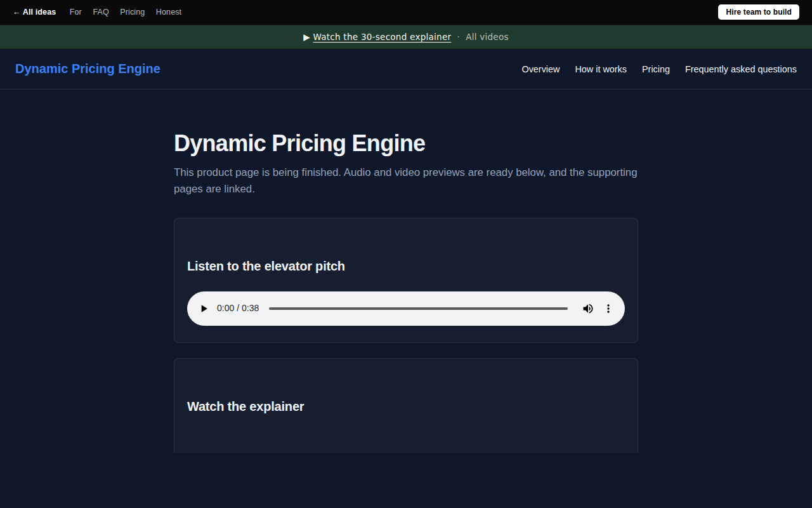
Task: Click the Listen to the elevator pitch heading
Action: click(266, 266)
